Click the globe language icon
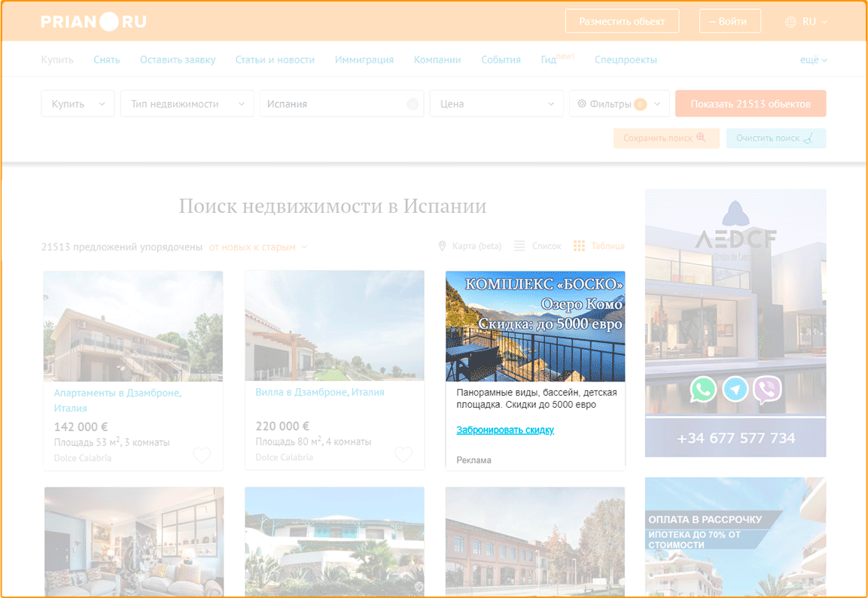This screenshot has width=868, height=598. tap(790, 22)
